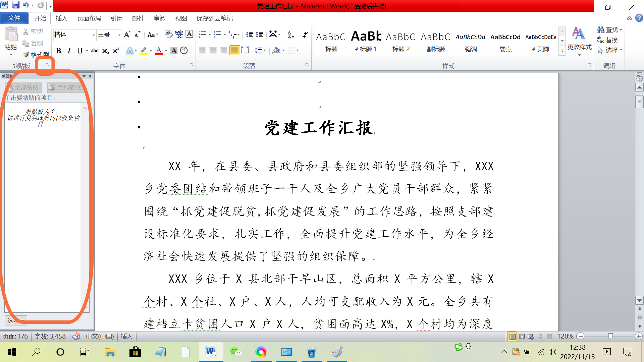Toggle the justify alignment button
This screenshot has height=362, width=644.
[234, 51]
